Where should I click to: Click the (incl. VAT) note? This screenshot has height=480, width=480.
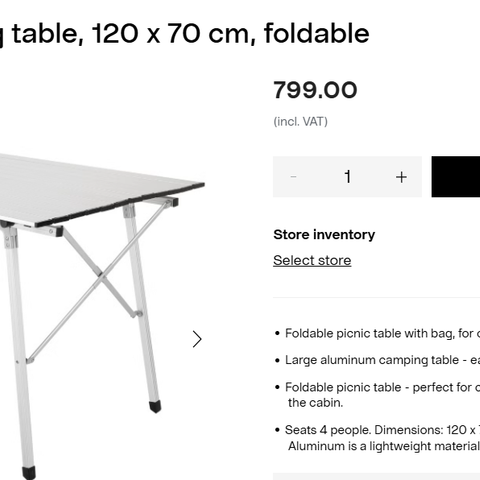pyautogui.click(x=300, y=121)
